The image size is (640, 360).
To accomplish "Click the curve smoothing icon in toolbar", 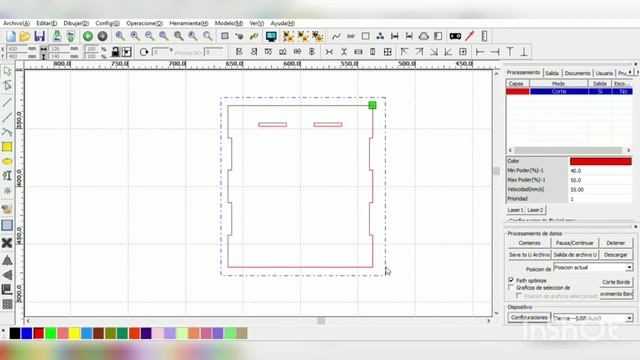I will coord(336,36).
